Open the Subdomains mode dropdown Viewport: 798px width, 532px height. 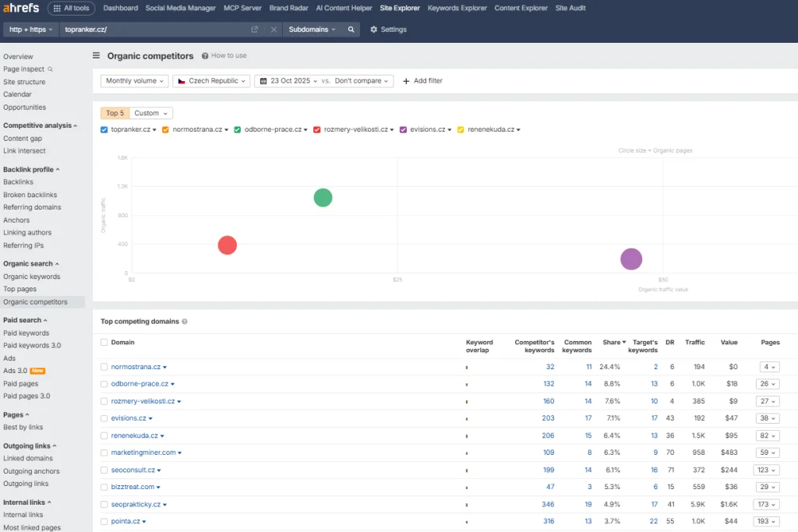pyautogui.click(x=312, y=30)
